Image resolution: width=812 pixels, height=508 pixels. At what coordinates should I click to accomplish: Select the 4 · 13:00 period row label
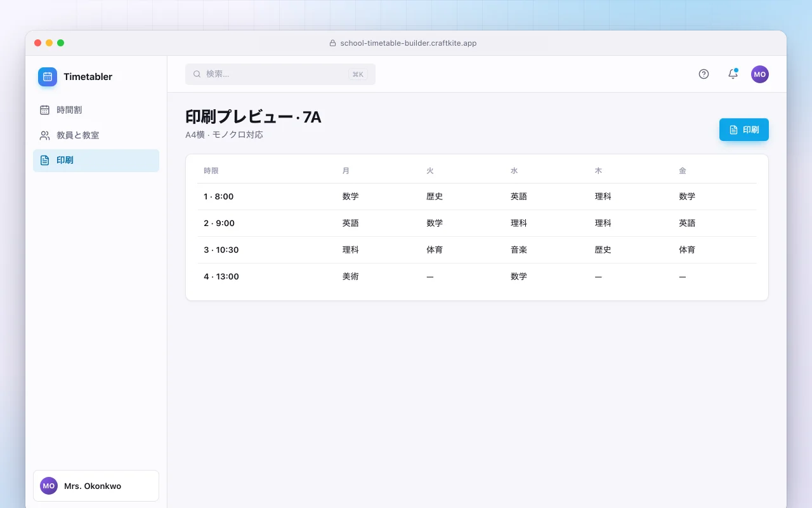tap(221, 277)
